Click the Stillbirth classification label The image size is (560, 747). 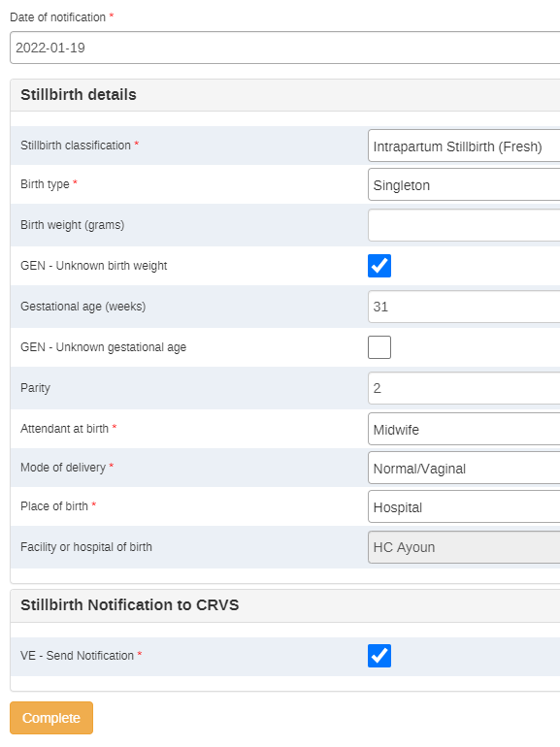coord(76,146)
